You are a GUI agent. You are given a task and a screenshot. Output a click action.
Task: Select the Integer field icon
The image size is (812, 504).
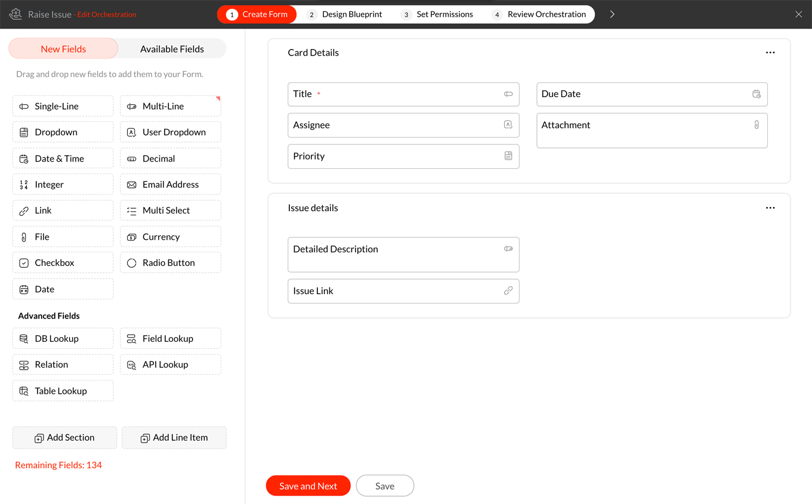tap(24, 185)
